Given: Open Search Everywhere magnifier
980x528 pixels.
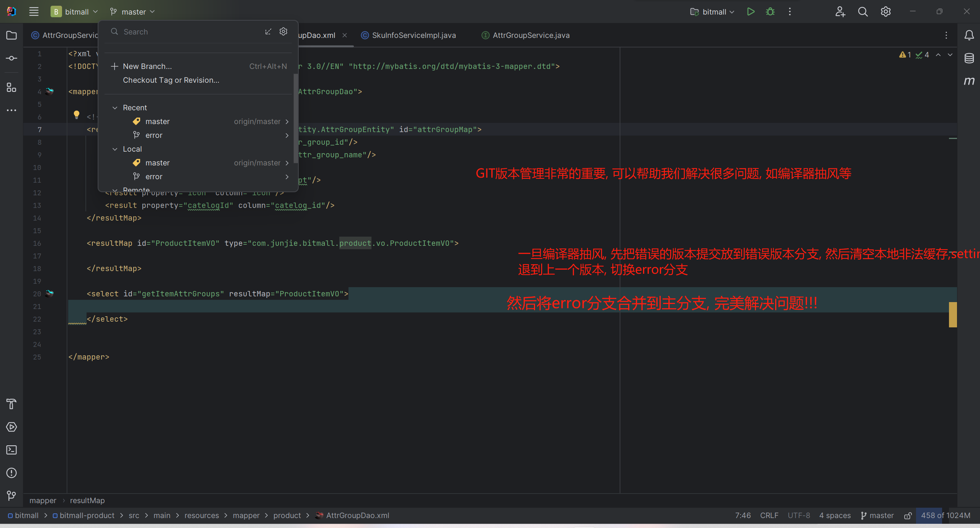Looking at the screenshot, I should 863,11.
